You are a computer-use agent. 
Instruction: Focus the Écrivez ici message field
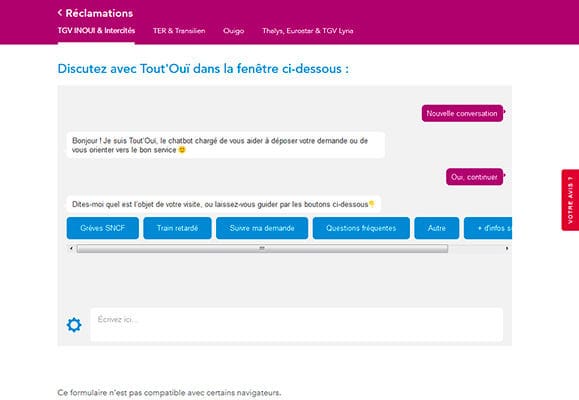(297, 324)
